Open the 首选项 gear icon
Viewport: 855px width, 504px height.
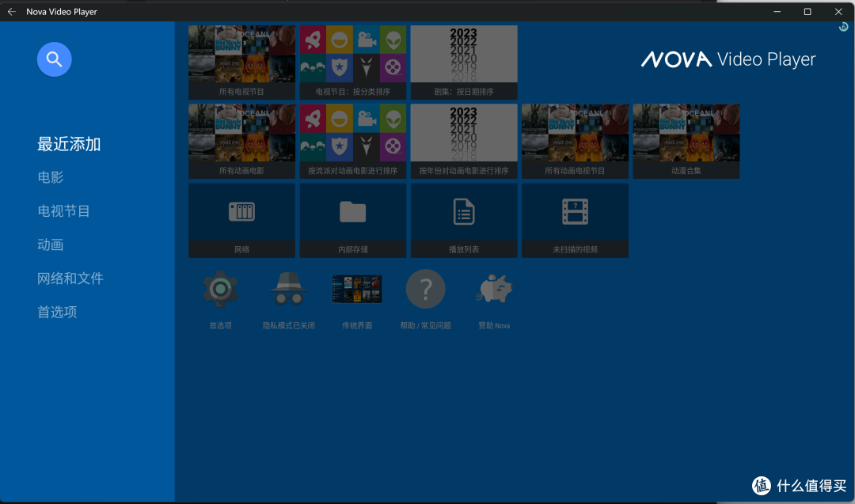pyautogui.click(x=220, y=290)
